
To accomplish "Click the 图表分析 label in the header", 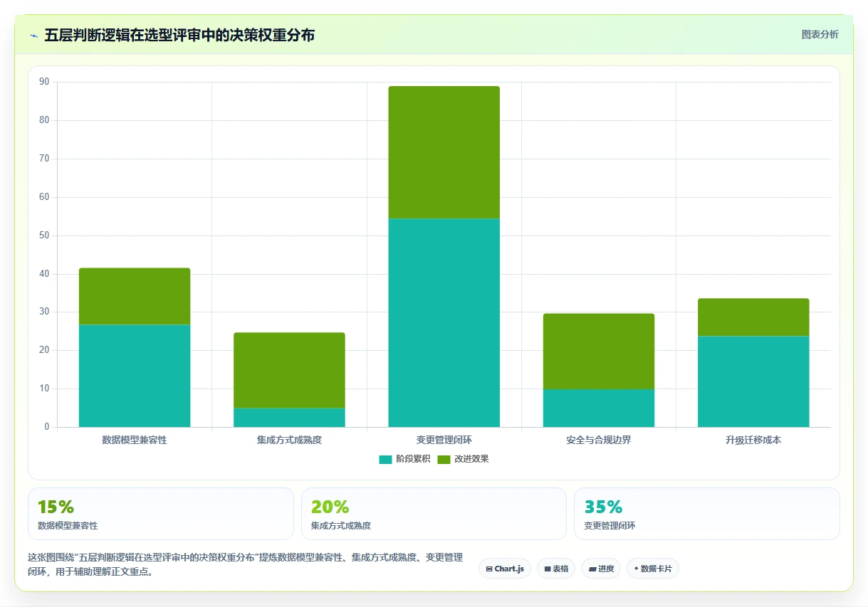I will (820, 34).
